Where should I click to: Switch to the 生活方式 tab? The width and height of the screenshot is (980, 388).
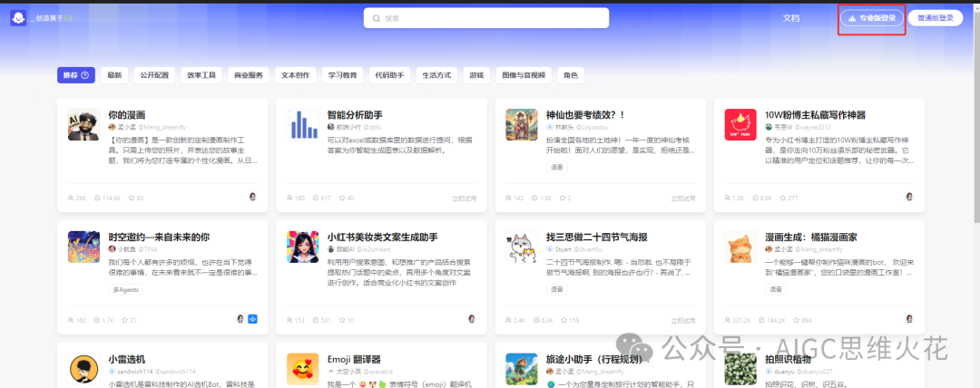pos(436,75)
